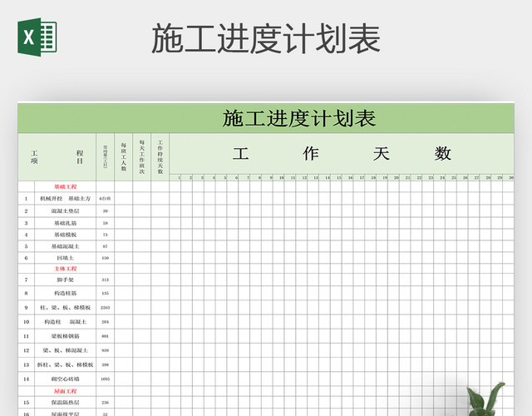Select the 工作天数 header cell
Viewport: 532px width, 416px height.
(342, 153)
